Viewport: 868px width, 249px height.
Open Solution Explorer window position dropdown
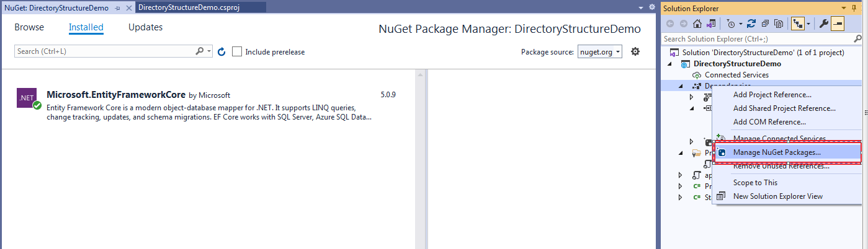coord(844,8)
